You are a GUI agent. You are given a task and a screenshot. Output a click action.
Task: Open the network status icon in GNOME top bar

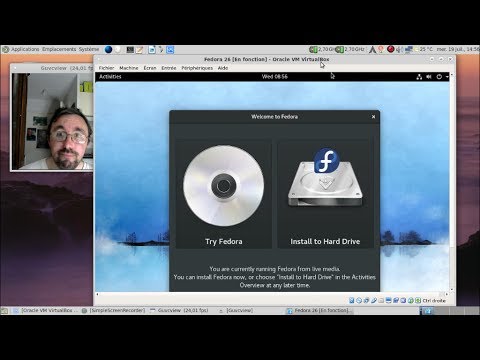pyautogui.click(x=419, y=77)
